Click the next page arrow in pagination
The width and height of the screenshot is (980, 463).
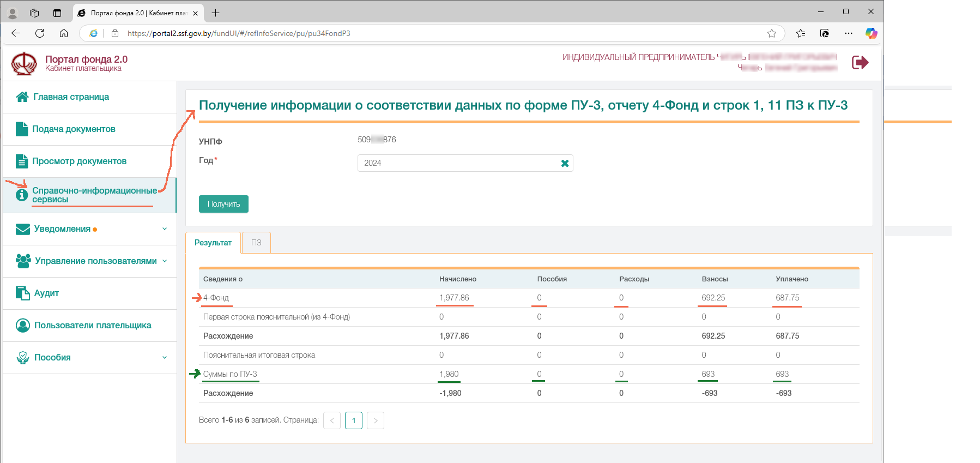[376, 420]
